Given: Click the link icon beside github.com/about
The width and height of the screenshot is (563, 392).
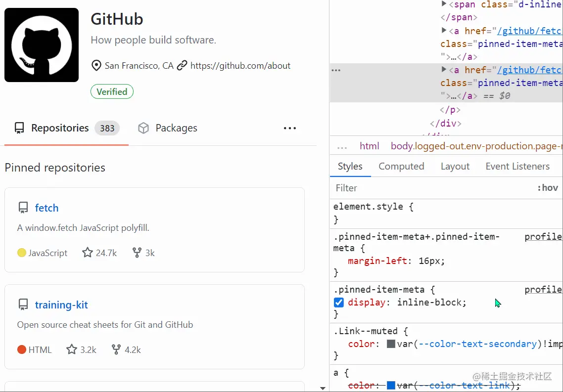Looking at the screenshot, I should point(182,66).
